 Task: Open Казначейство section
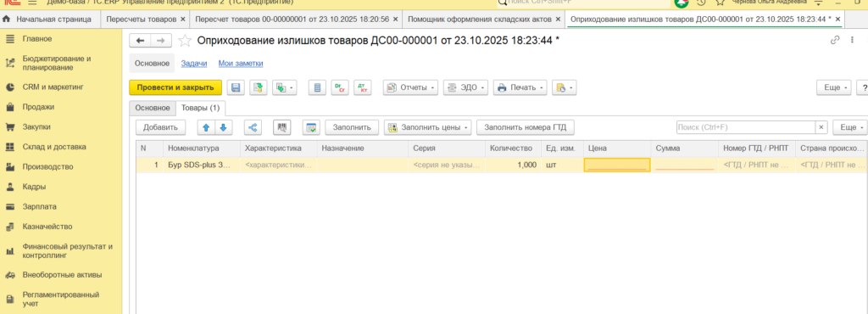(61, 227)
